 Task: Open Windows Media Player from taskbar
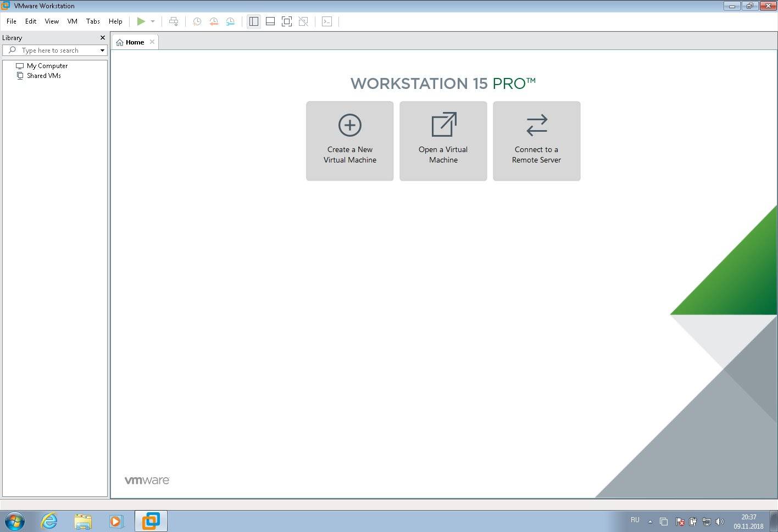coord(116,521)
